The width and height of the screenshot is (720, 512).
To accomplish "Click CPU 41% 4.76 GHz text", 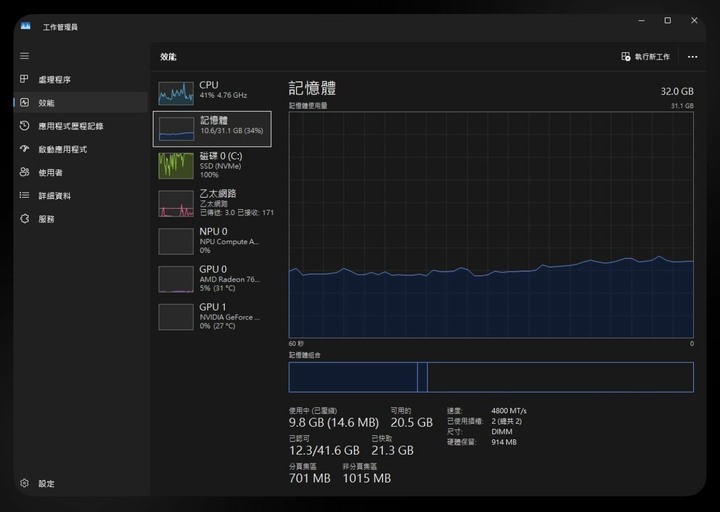I will 223,95.
